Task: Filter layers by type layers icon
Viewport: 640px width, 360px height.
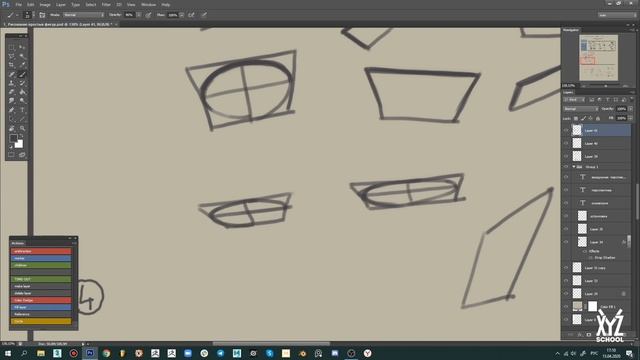Action: coord(608,100)
